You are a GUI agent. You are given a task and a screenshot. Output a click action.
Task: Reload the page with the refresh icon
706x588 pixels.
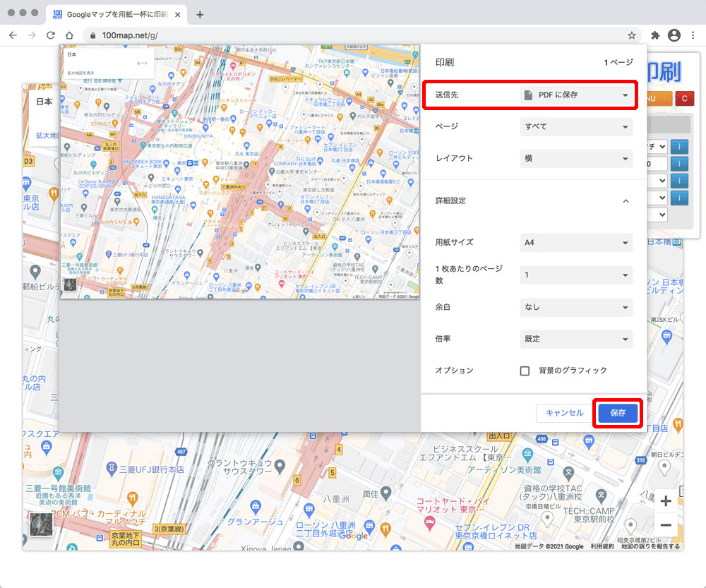49,35
